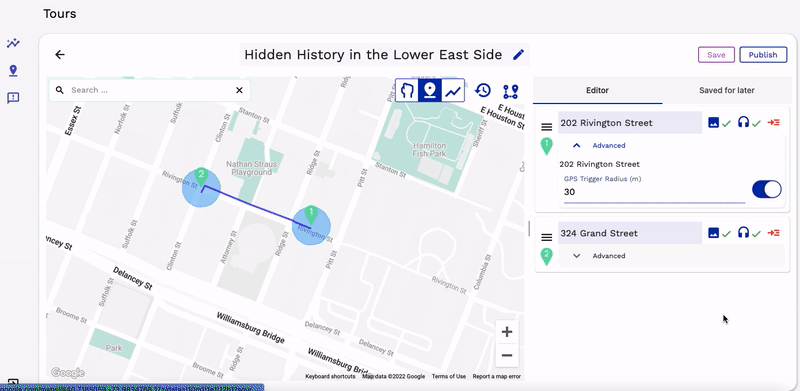The width and height of the screenshot is (800, 391).
Task: Click the 202 Rivington Street stop name field
Action: [630, 123]
